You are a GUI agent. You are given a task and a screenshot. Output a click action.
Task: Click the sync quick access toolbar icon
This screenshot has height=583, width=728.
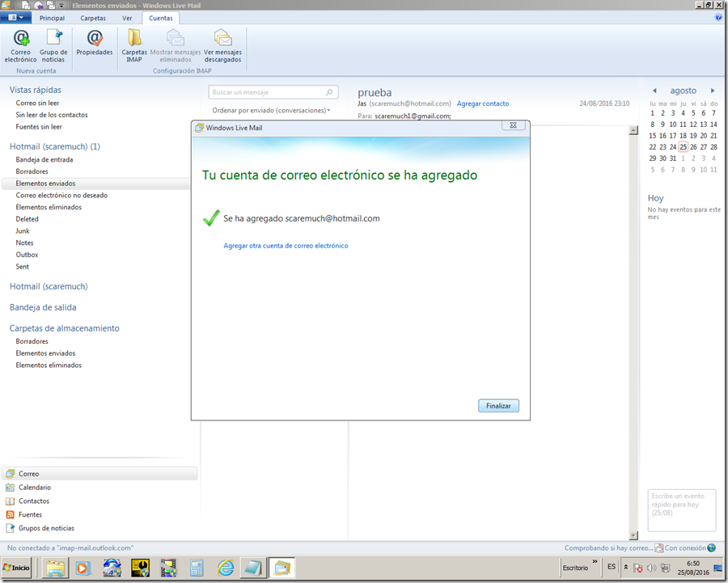coord(51,5)
